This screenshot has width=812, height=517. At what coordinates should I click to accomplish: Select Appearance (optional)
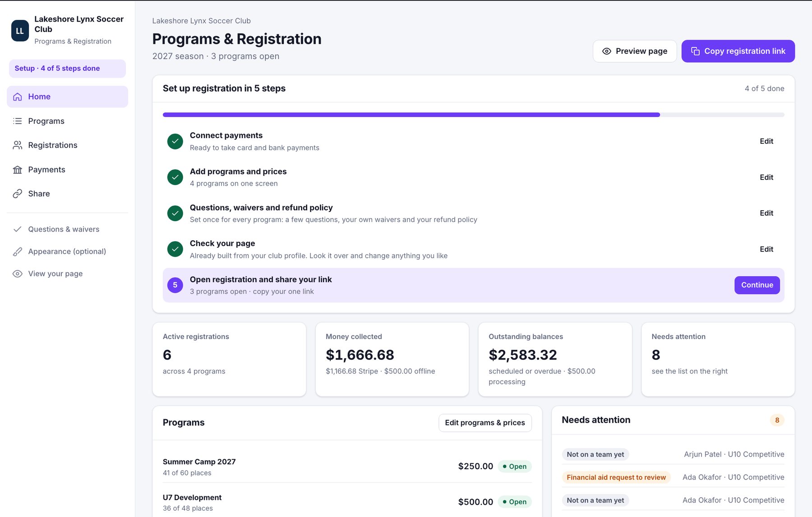tap(67, 252)
